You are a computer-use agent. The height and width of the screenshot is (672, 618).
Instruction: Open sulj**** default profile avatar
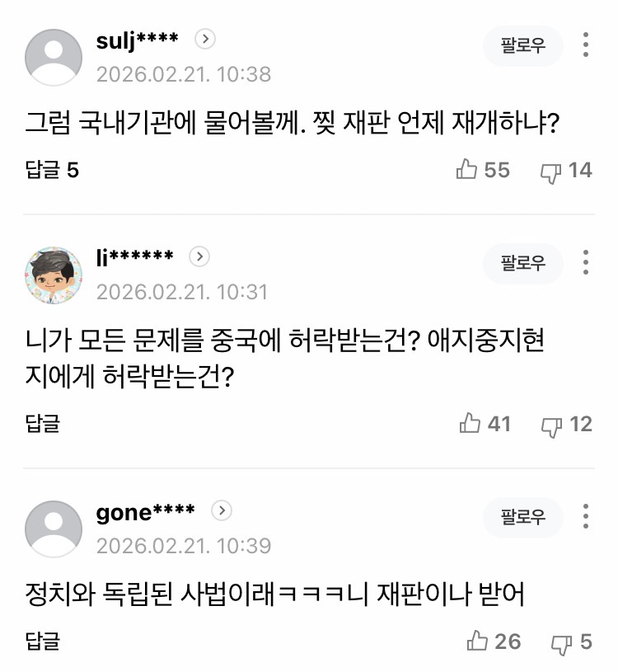coord(54,57)
